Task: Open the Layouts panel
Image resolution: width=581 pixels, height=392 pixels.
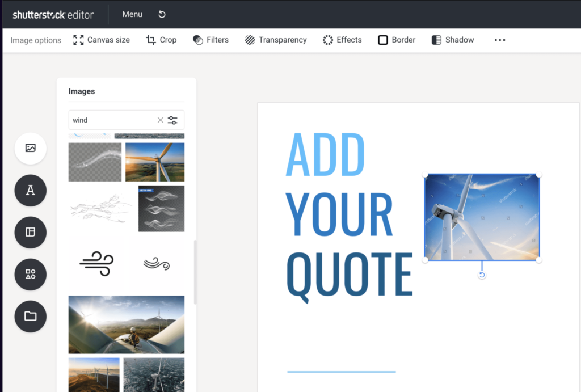Action: (x=30, y=232)
